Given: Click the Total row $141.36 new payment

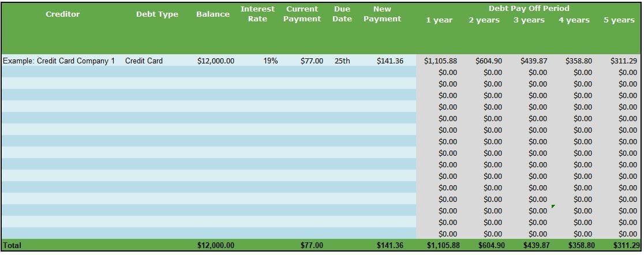Looking at the screenshot, I should [x=390, y=246].
